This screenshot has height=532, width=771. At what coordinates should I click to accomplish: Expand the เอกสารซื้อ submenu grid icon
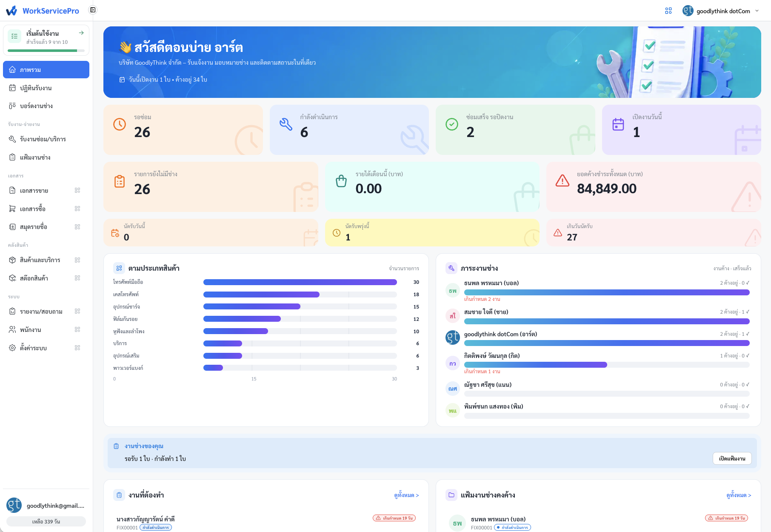click(77, 209)
